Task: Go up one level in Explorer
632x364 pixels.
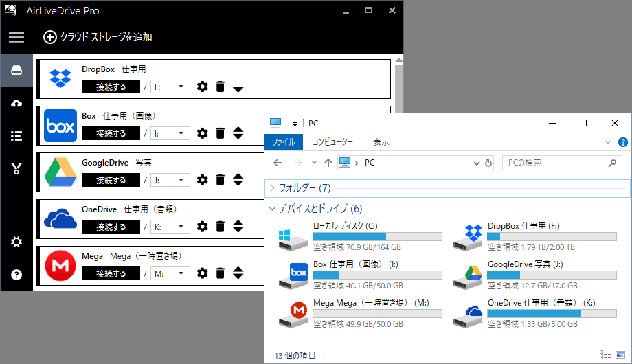Action: (328, 163)
